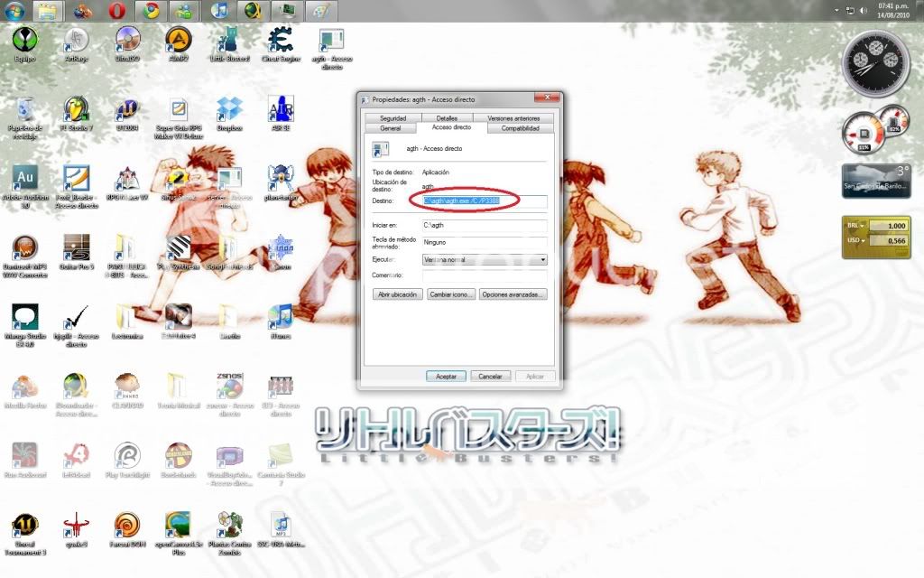
Task: Click the taskbar date and time
Action: click(x=892, y=11)
